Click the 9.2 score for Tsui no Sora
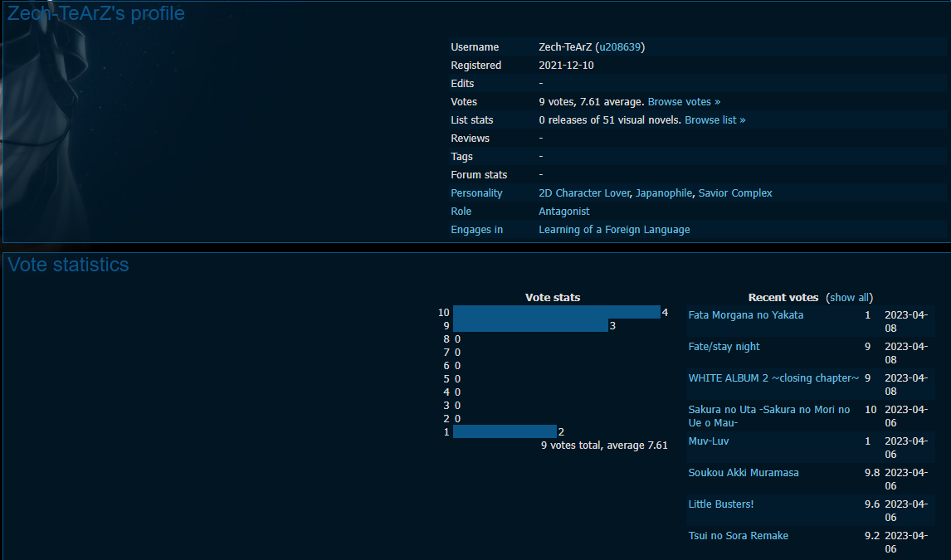 pyautogui.click(x=871, y=536)
